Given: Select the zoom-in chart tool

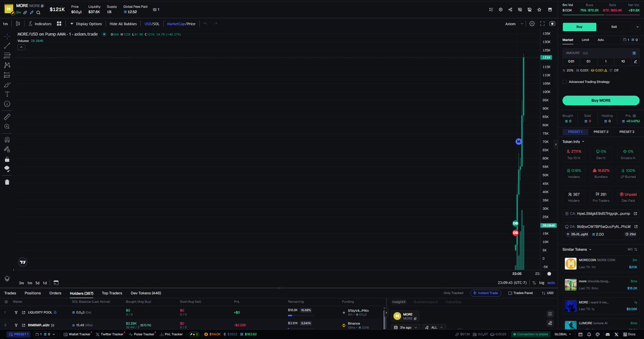Looking at the screenshot, I should tap(7, 127).
